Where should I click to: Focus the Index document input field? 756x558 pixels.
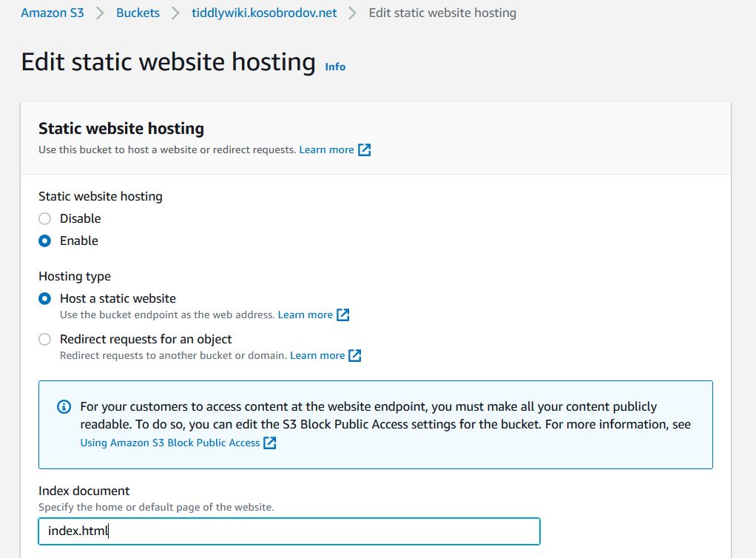289,531
